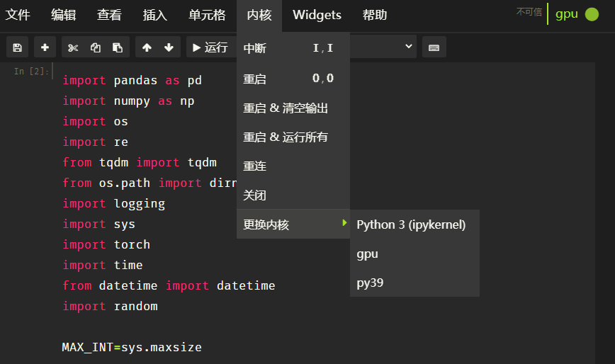Move the cell down with the arrow icon
Screen dimensions: 615x364
[x=169, y=47]
